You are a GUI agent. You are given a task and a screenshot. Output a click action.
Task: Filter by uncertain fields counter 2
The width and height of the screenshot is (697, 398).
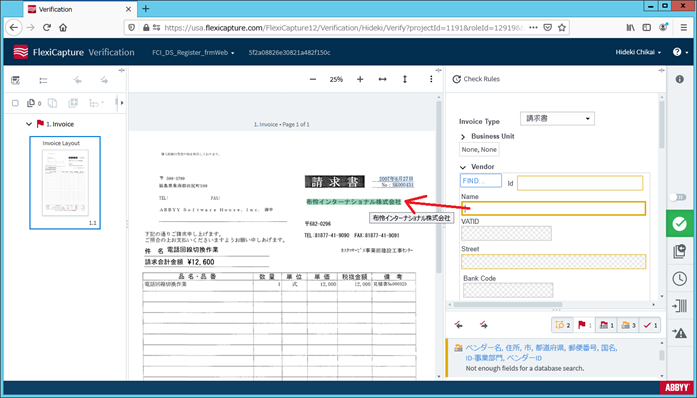coord(562,326)
